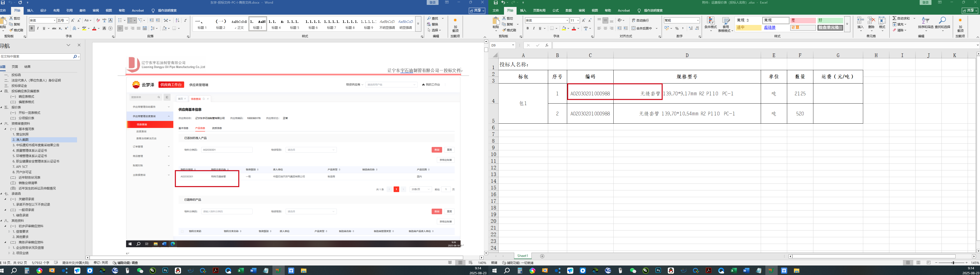Viewport: 980px width, 275px height.
Task: Toggle Italic in Excel's font group
Action: click(x=534, y=29)
